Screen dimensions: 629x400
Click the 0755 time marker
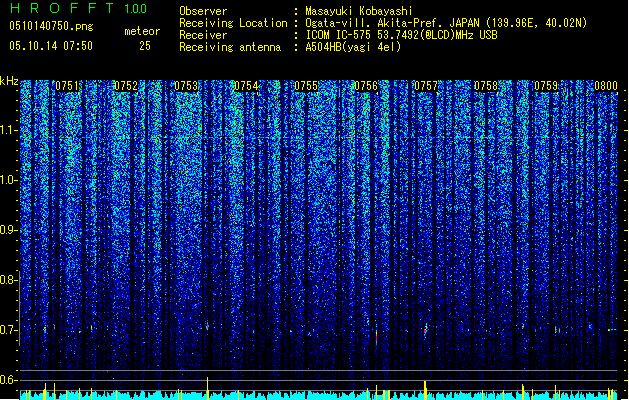pos(306,86)
